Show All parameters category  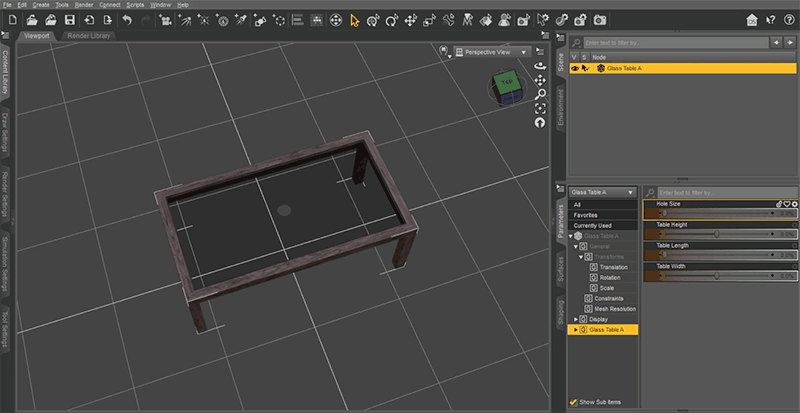click(x=603, y=204)
